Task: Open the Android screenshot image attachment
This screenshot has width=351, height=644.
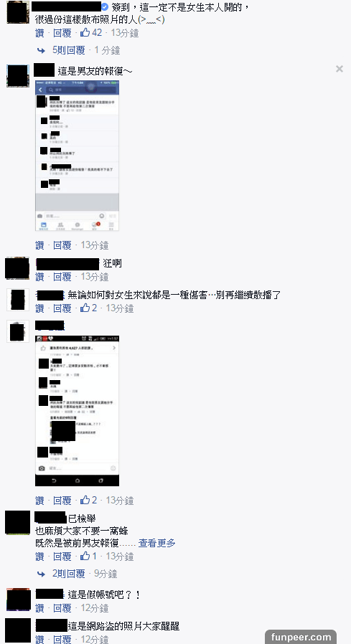Action: 78,411
